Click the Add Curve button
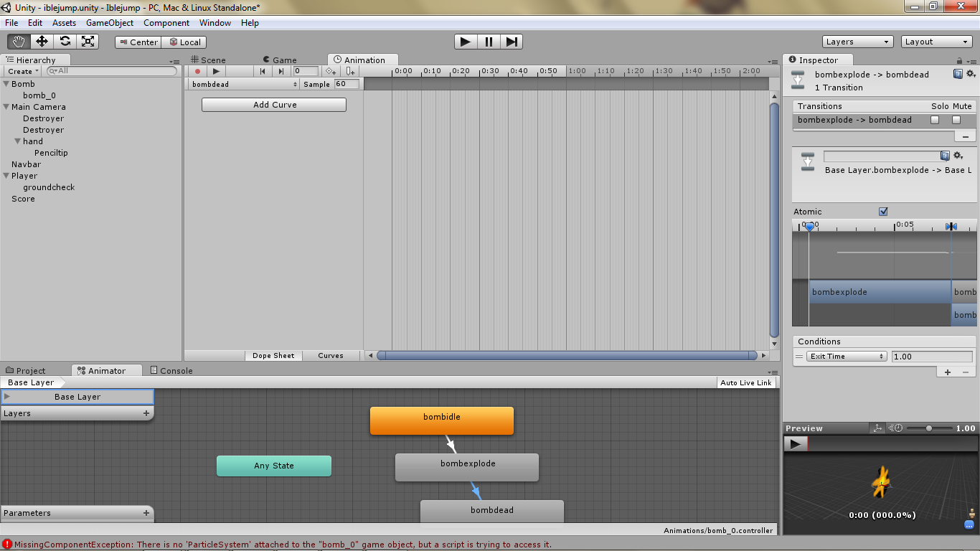 274,105
